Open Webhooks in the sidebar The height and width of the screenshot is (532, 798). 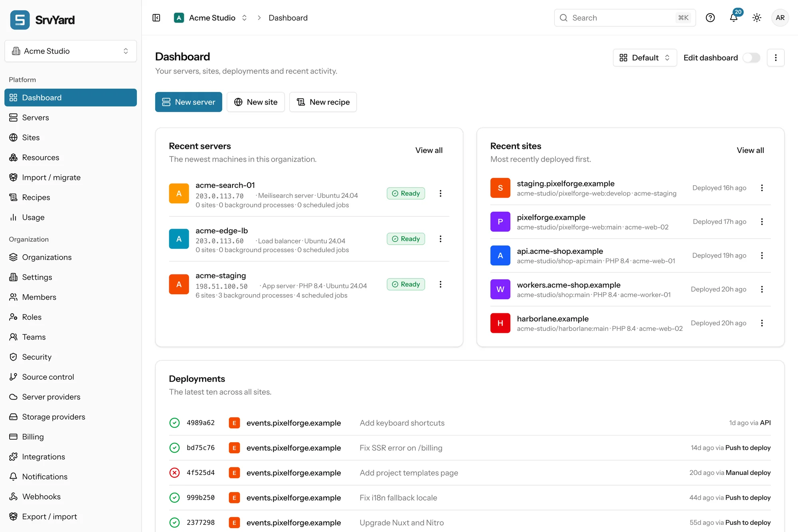71,496
